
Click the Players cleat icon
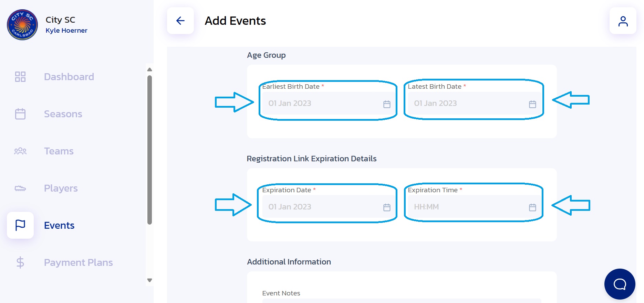click(x=20, y=188)
